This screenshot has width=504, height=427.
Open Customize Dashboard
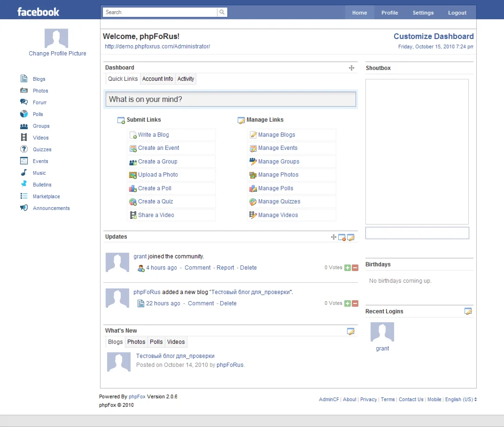click(434, 36)
